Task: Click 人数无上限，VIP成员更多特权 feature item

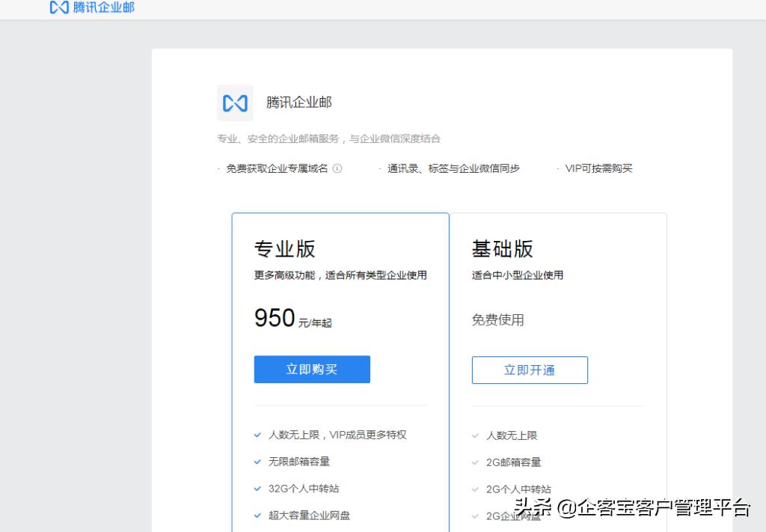Action: pos(337,435)
